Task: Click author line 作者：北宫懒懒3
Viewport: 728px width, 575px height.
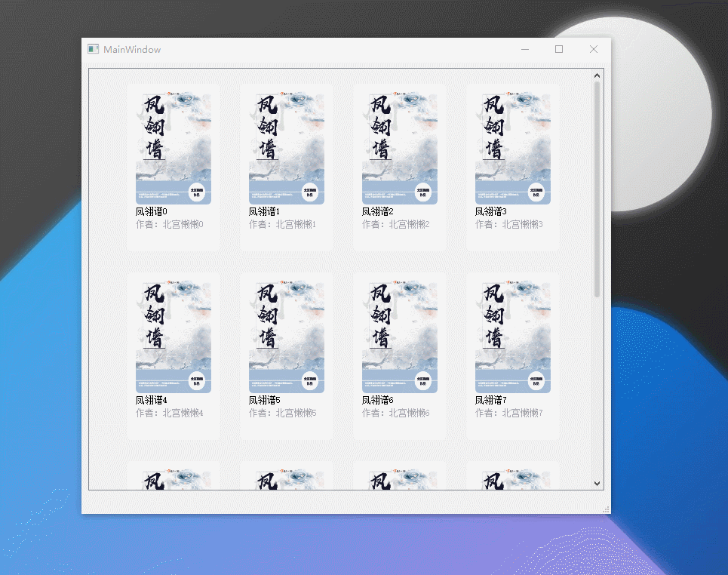Action: [x=509, y=225]
